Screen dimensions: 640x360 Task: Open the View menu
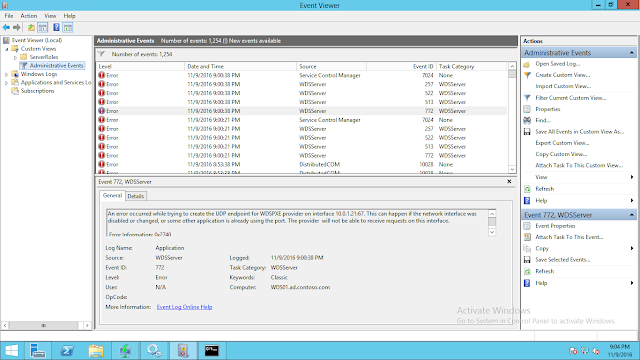click(x=50, y=16)
